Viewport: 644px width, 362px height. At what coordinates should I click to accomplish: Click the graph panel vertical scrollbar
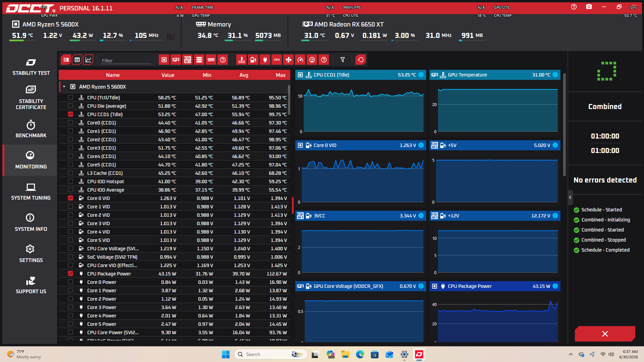[564, 124]
